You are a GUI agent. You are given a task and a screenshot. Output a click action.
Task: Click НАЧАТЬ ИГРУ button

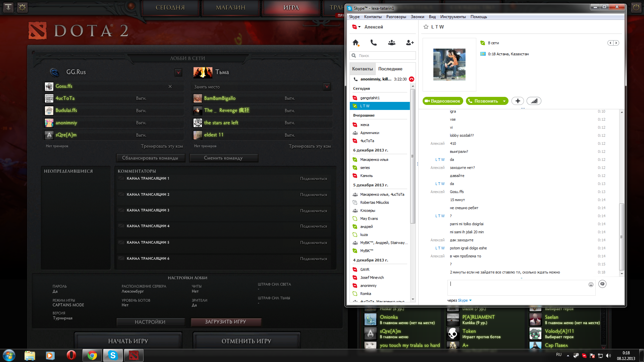[128, 341]
